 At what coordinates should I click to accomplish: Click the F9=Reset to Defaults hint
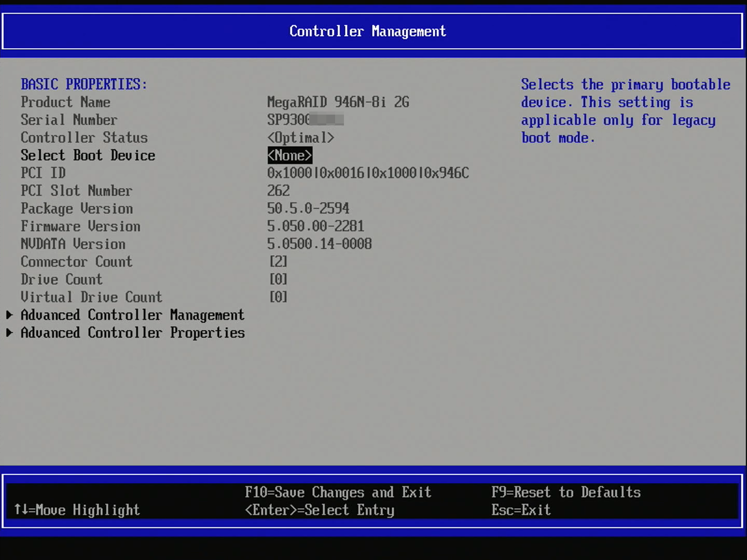tap(566, 492)
